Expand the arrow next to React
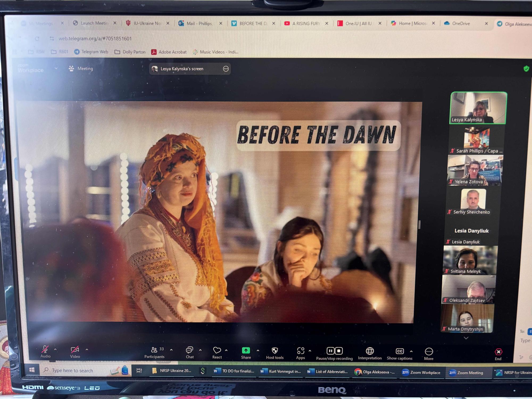532x399 pixels. 226,350
